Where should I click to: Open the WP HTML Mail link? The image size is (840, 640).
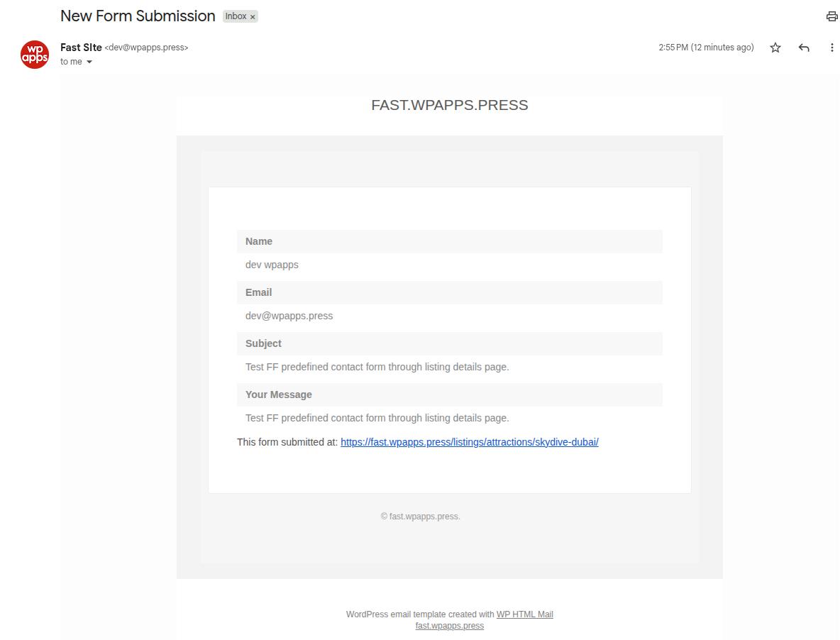[524, 614]
